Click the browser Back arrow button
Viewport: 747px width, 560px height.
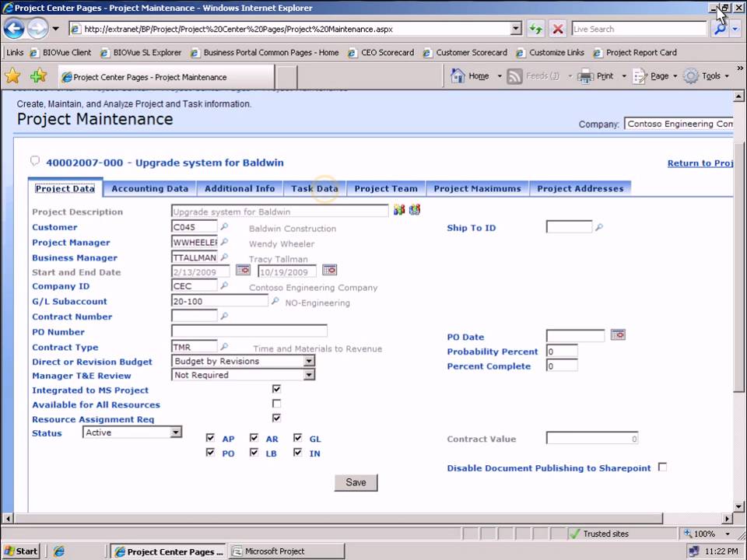[x=14, y=29]
